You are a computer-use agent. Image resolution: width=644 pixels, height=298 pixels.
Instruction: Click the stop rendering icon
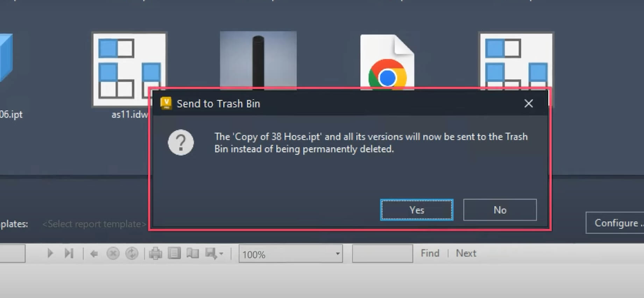pyautogui.click(x=113, y=254)
